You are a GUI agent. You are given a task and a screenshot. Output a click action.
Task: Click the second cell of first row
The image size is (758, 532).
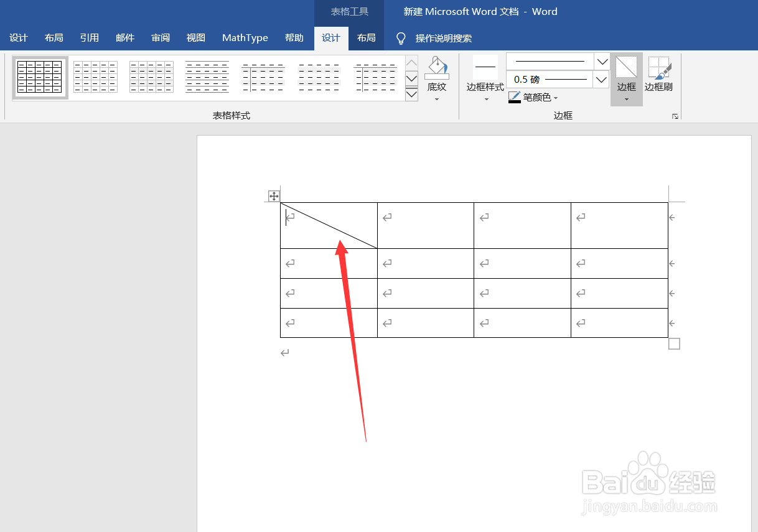(426, 225)
